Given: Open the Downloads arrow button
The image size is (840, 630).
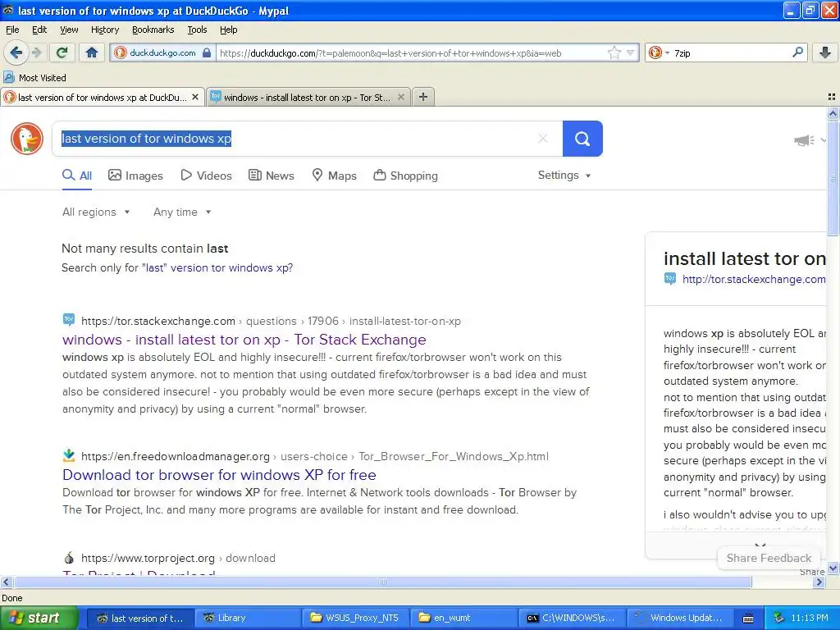Looking at the screenshot, I should [x=825, y=52].
